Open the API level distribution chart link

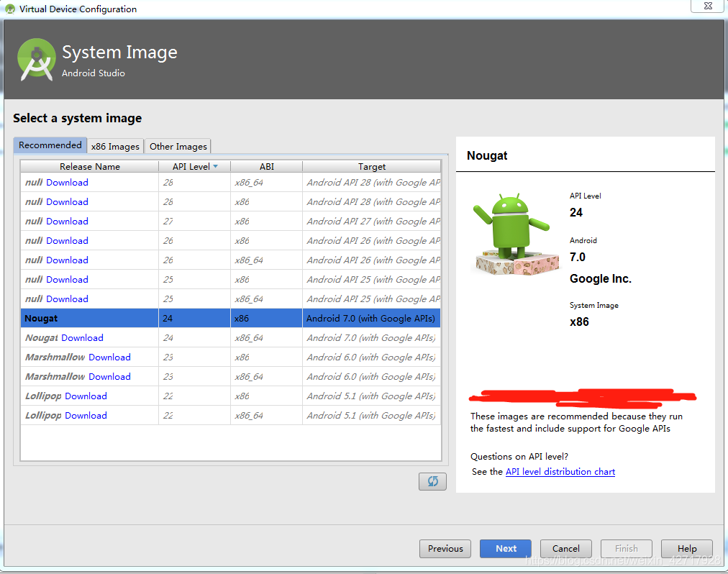[x=560, y=472]
